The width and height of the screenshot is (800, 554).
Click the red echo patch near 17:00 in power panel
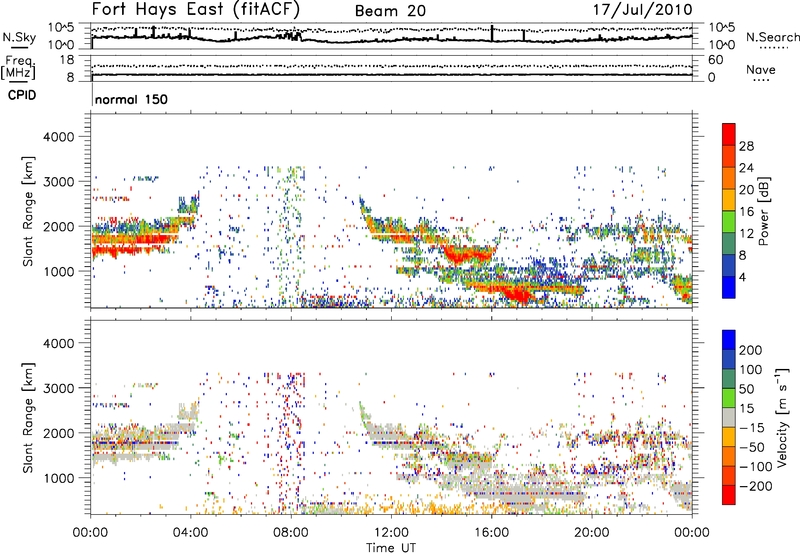[x=517, y=294]
